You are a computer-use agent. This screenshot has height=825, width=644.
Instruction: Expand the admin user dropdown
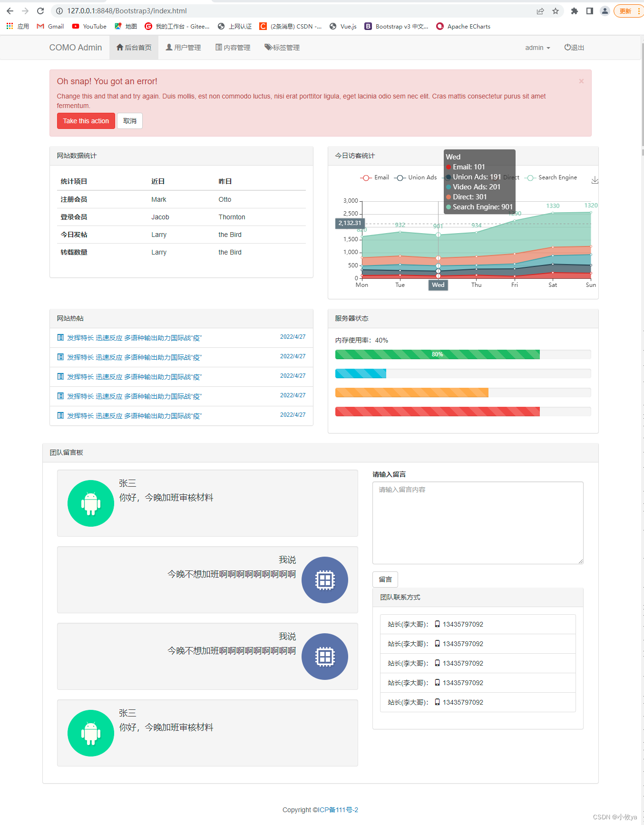point(537,48)
